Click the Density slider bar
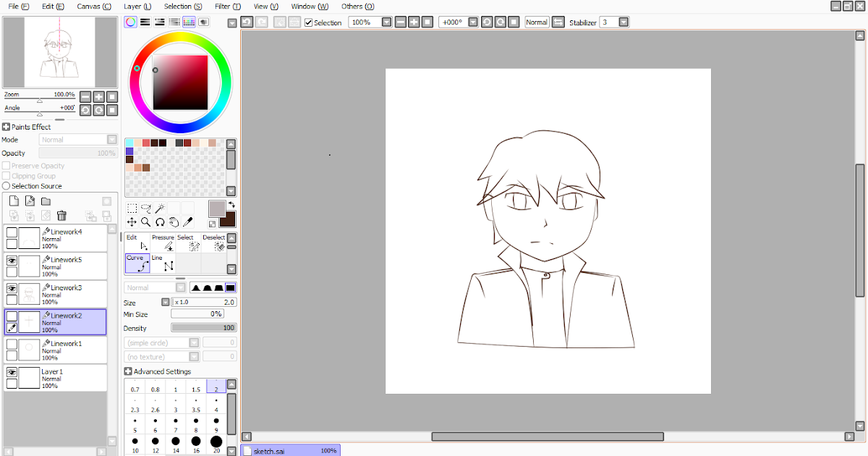This screenshot has height=456, width=868. (x=204, y=328)
